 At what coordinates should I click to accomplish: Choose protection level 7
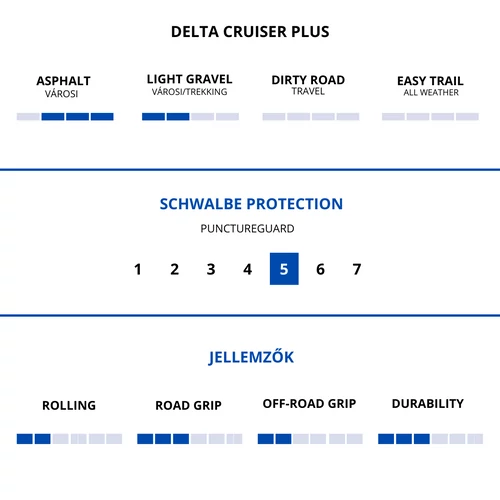pyautogui.click(x=357, y=269)
